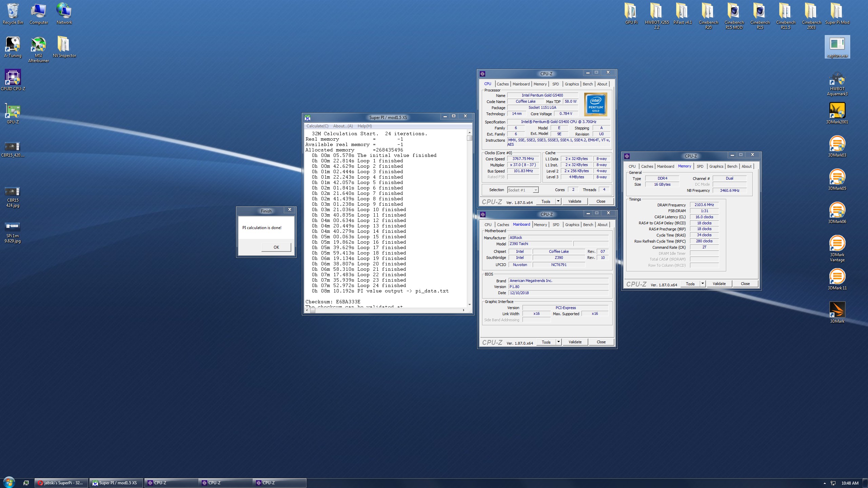Screen dimensions: 868x488
Task: Launch CPUID CPU-Z desktop shortcut
Action: (13, 80)
